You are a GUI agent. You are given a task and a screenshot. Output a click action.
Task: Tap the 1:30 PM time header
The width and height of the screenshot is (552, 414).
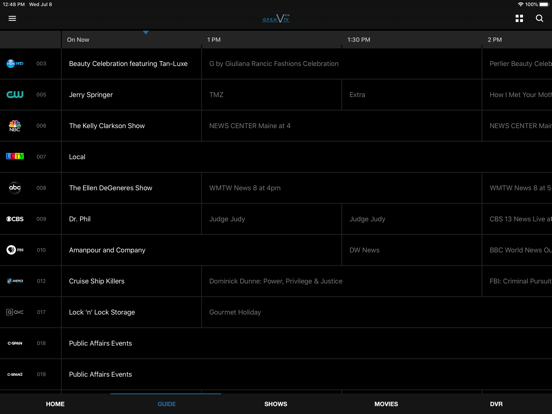coord(359,40)
